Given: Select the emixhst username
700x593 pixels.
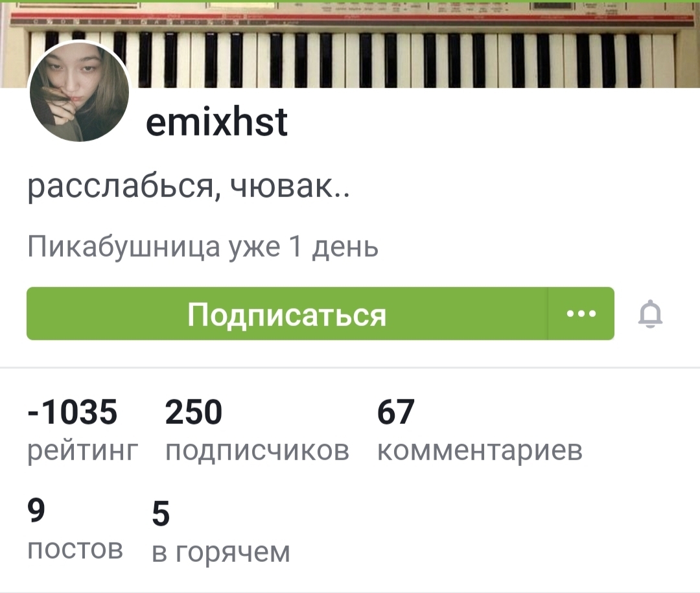Looking at the screenshot, I should (x=216, y=122).
